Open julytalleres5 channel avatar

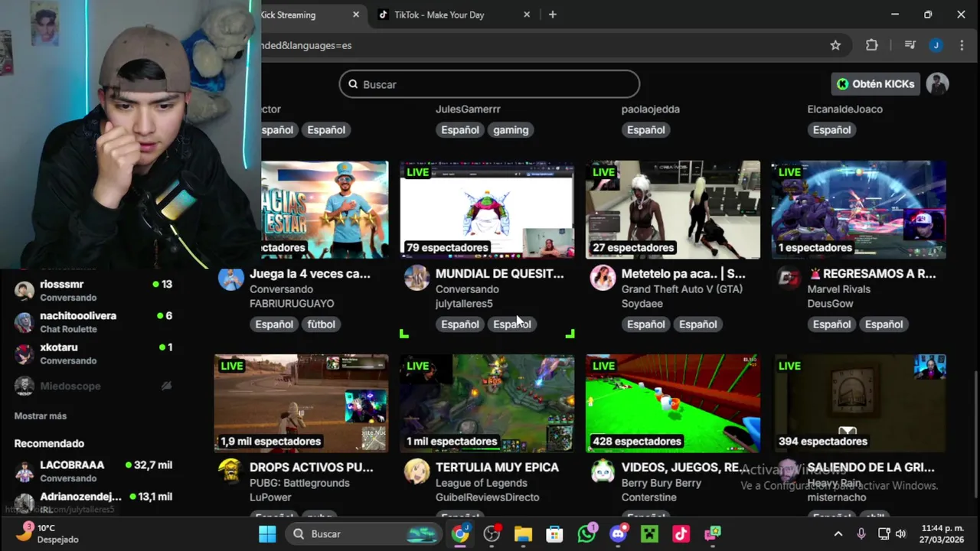pyautogui.click(x=416, y=279)
